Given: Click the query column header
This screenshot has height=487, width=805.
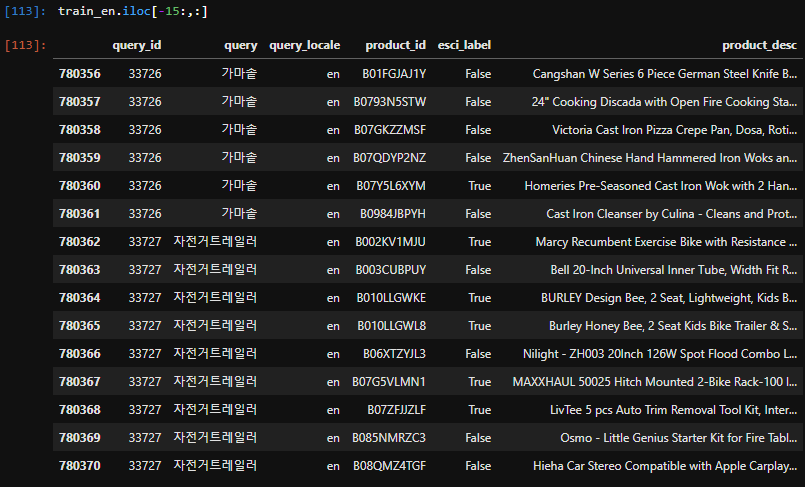Looking at the screenshot, I should click(x=241, y=45).
